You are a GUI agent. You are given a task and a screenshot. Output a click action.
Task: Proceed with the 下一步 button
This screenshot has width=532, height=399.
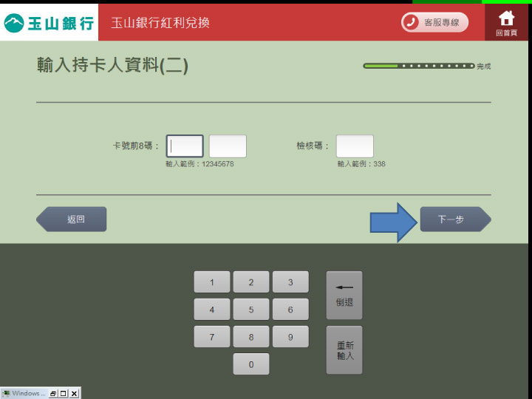pyautogui.click(x=456, y=219)
